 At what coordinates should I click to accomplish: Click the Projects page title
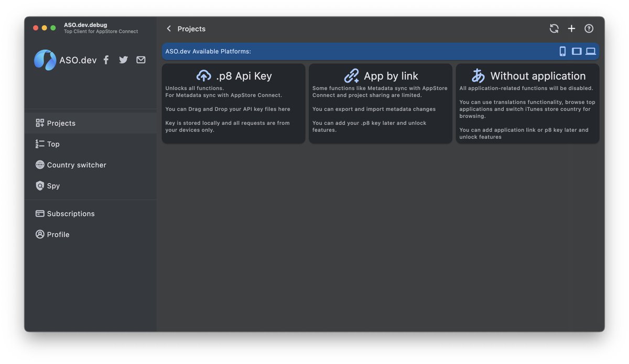[191, 29]
